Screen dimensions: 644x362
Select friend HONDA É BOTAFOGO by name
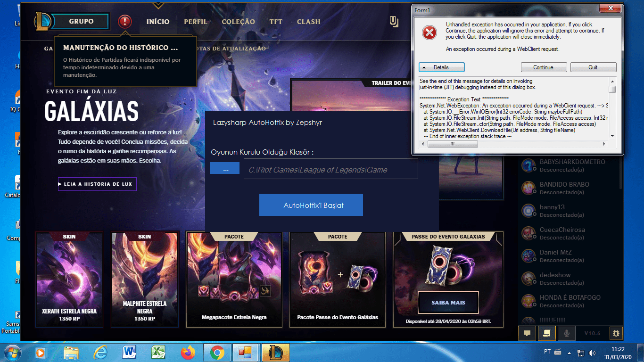coord(570,298)
